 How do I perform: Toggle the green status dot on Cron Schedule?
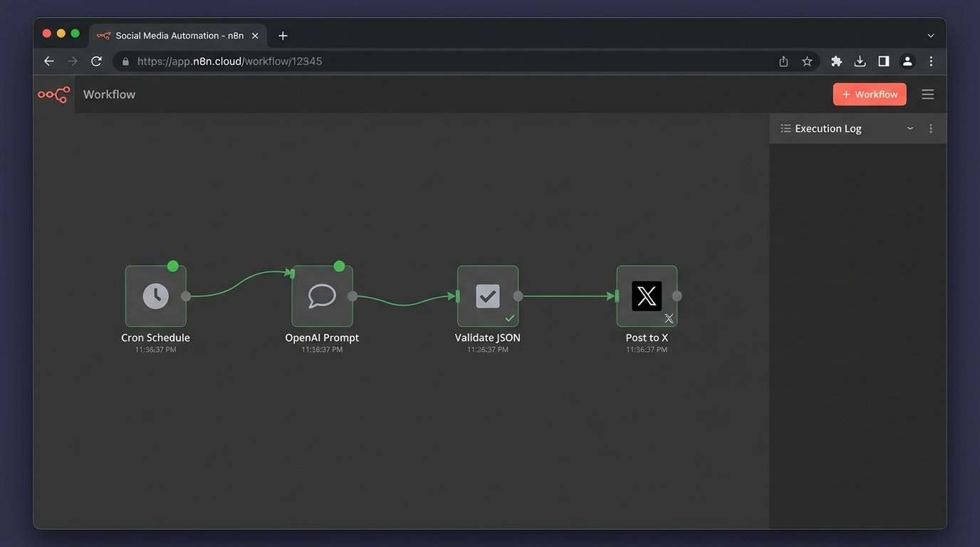pyautogui.click(x=172, y=266)
